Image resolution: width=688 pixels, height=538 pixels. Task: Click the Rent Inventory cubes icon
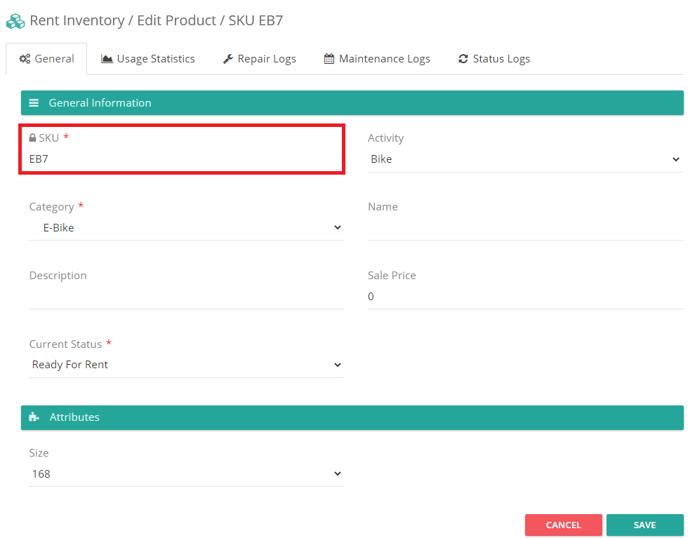point(15,21)
